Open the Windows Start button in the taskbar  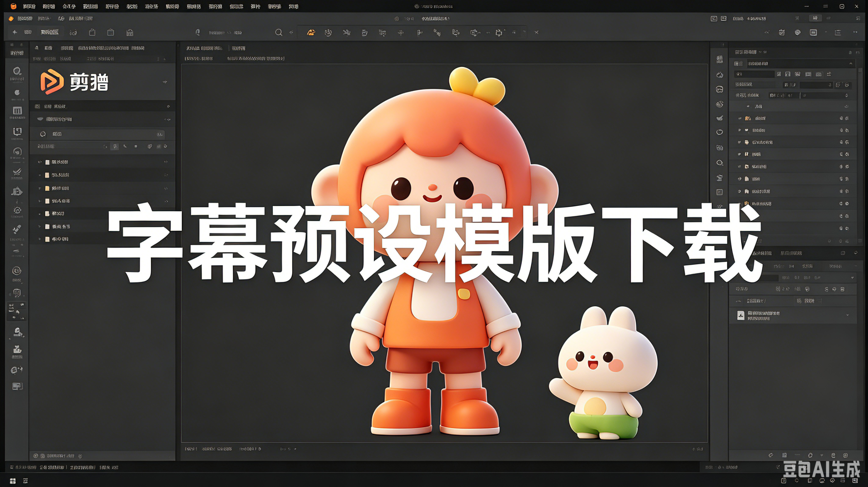click(13, 481)
